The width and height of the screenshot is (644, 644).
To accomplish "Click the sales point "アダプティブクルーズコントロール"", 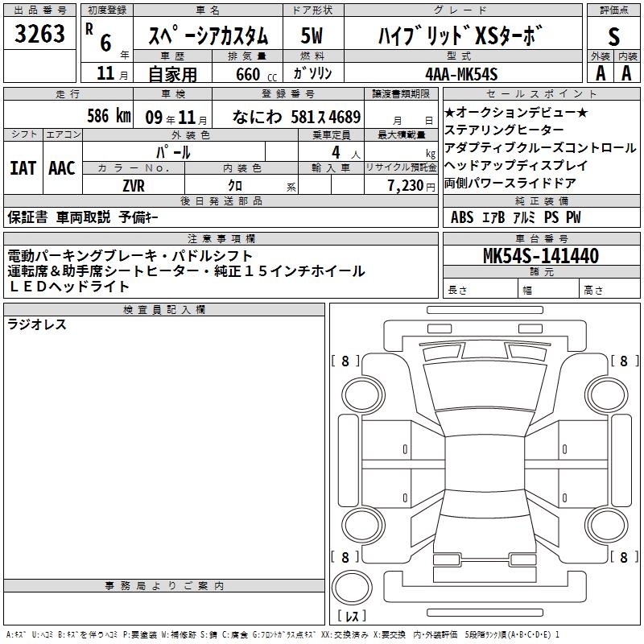I will pyautogui.click(x=540, y=147).
